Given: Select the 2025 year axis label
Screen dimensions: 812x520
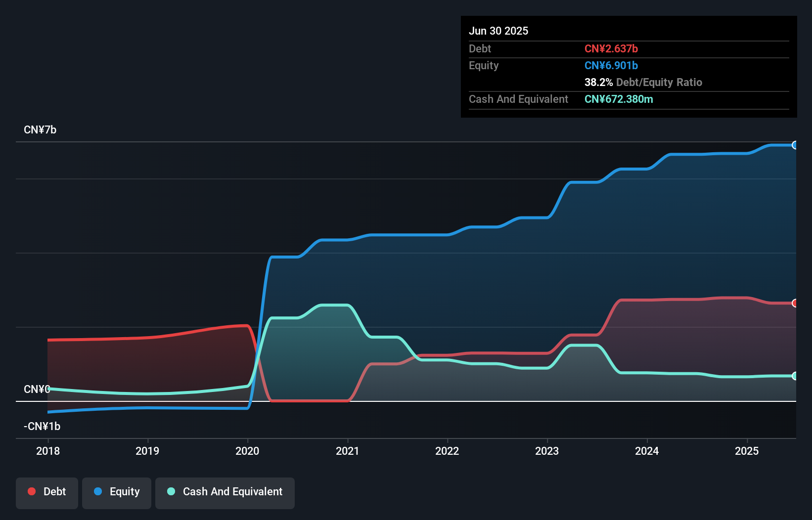Looking at the screenshot, I should [747, 451].
